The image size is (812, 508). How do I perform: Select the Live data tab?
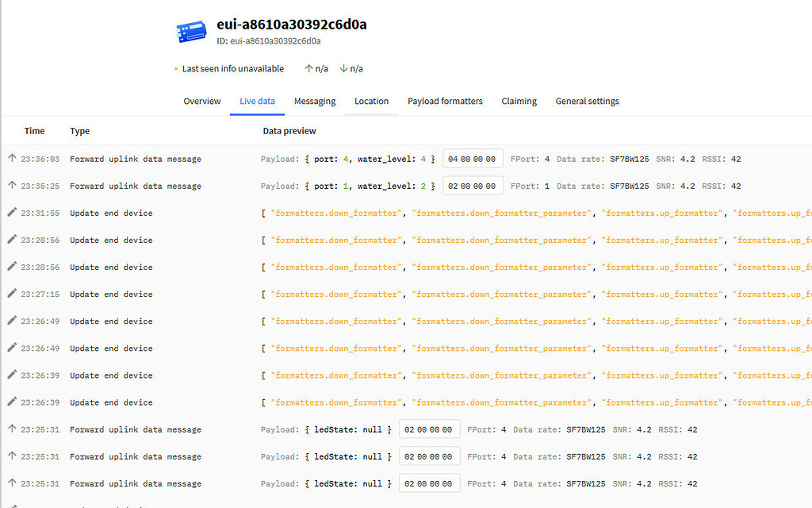click(x=257, y=102)
